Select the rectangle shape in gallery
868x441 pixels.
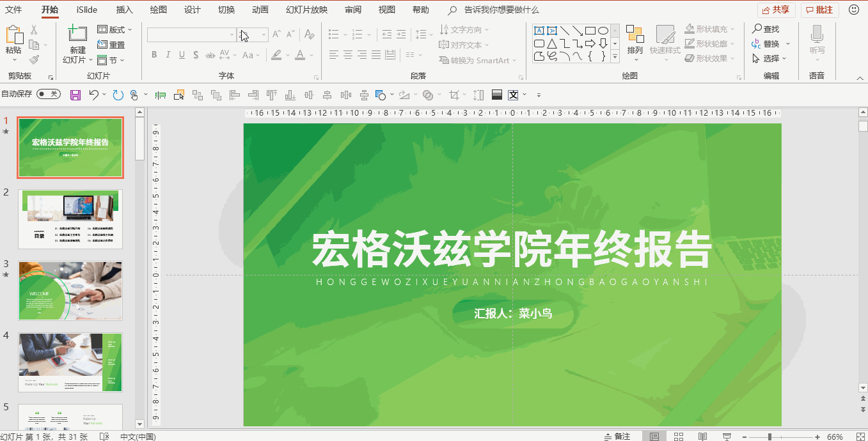tap(590, 30)
